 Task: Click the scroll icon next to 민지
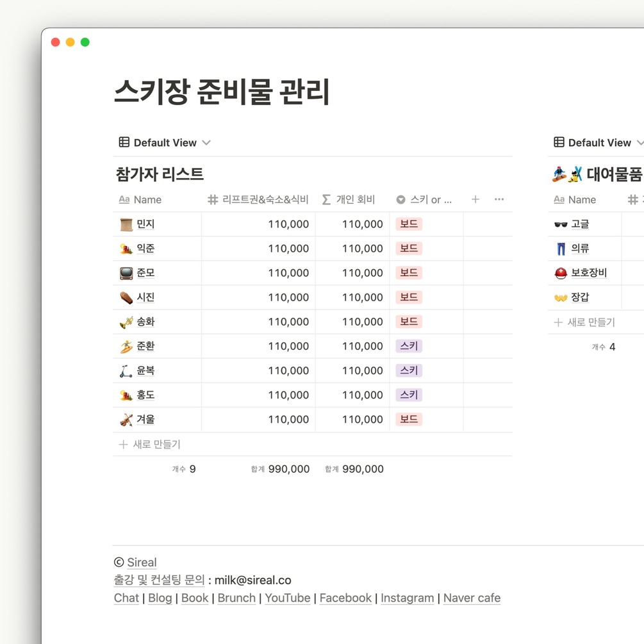[126, 224]
